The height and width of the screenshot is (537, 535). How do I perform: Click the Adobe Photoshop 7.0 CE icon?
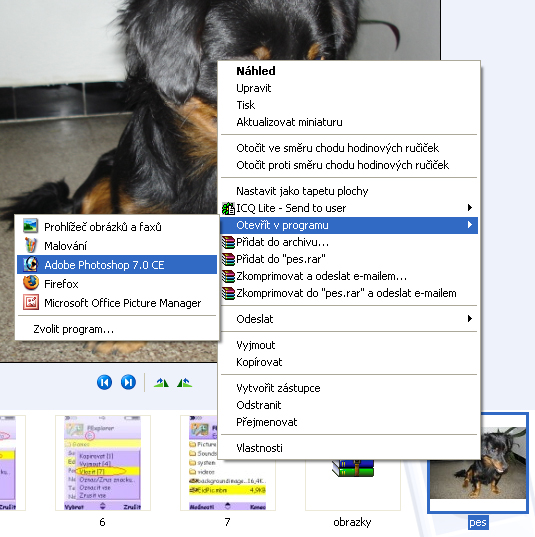coord(30,264)
